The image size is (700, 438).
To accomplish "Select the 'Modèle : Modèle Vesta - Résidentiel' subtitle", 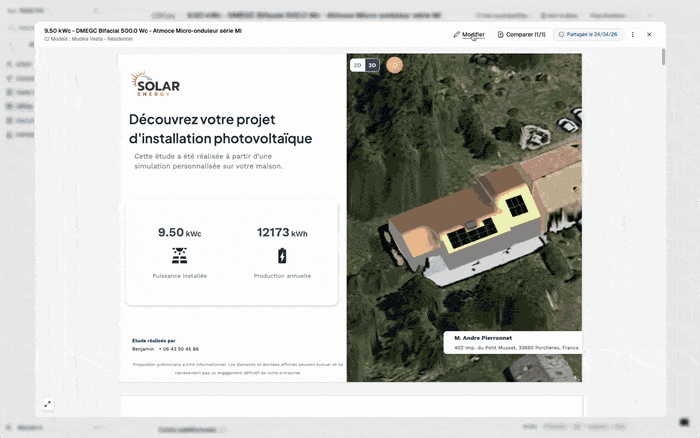I will [x=88, y=39].
